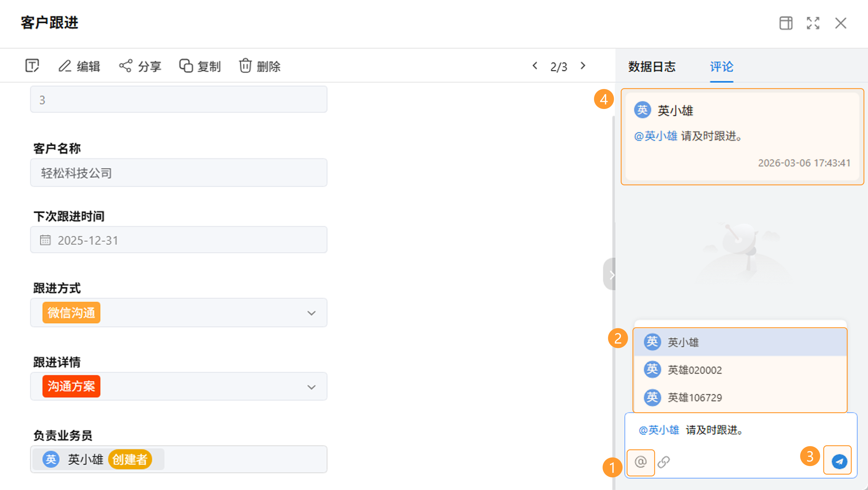Screen dimensions: 868x490
Task: Enter fullscreen with the expand icon
Action: click(x=813, y=23)
